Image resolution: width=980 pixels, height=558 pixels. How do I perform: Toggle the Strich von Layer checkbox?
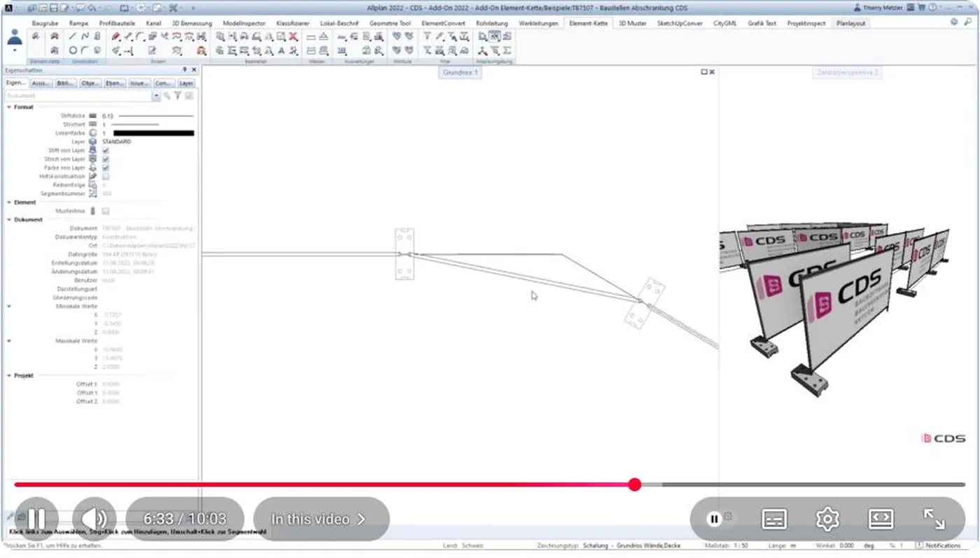pyautogui.click(x=106, y=159)
